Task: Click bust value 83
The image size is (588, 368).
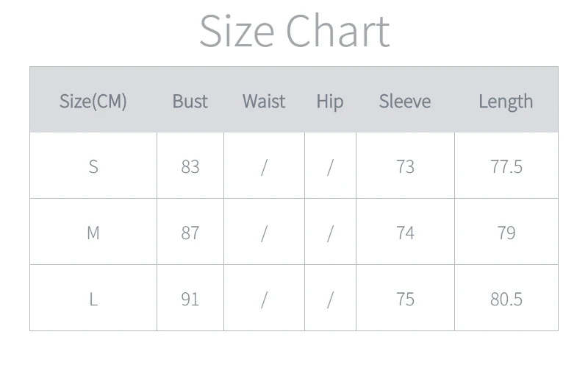Action: click(x=190, y=166)
